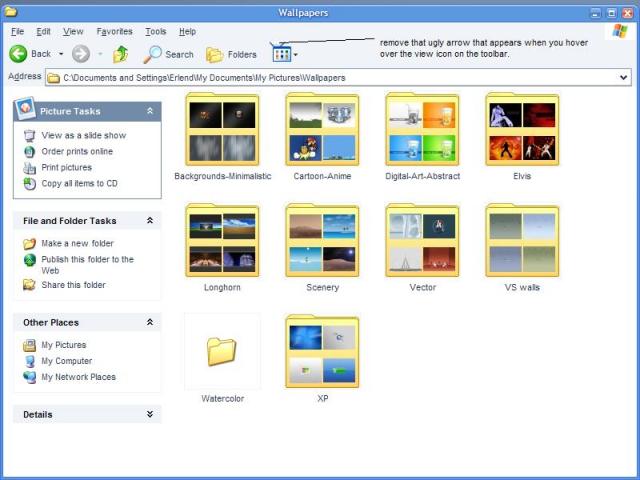Collapse the Other Places panel
Image resolution: width=640 pixels, height=480 pixels.
point(150,322)
